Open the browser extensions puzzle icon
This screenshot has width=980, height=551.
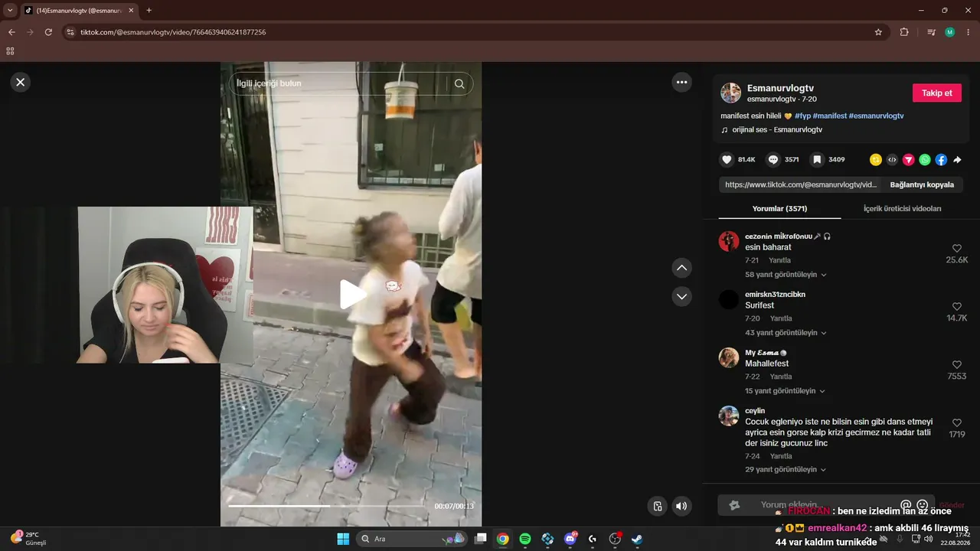point(904,32)
